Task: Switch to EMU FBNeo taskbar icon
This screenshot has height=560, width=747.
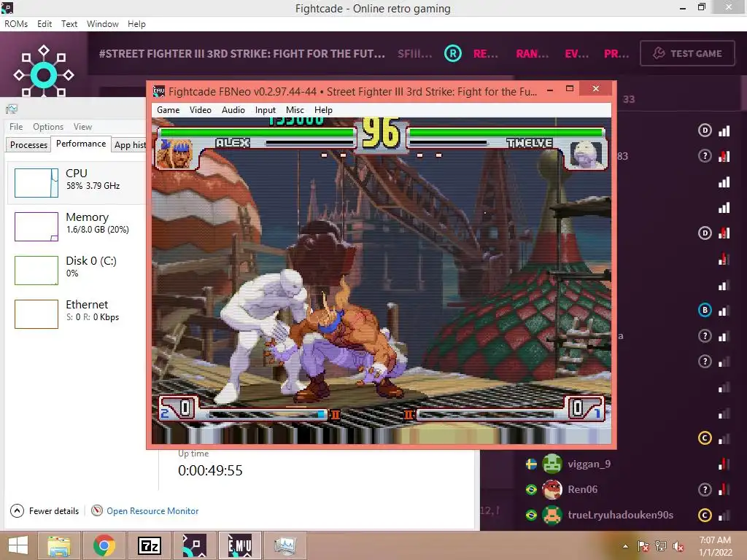Action: pyautogui.click(x=239, y=545)
